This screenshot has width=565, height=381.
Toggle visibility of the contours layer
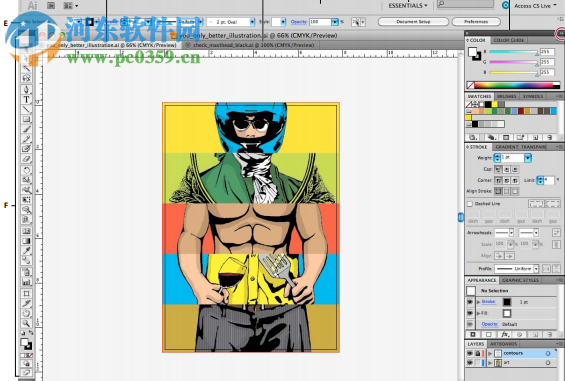tap(470, 353)
